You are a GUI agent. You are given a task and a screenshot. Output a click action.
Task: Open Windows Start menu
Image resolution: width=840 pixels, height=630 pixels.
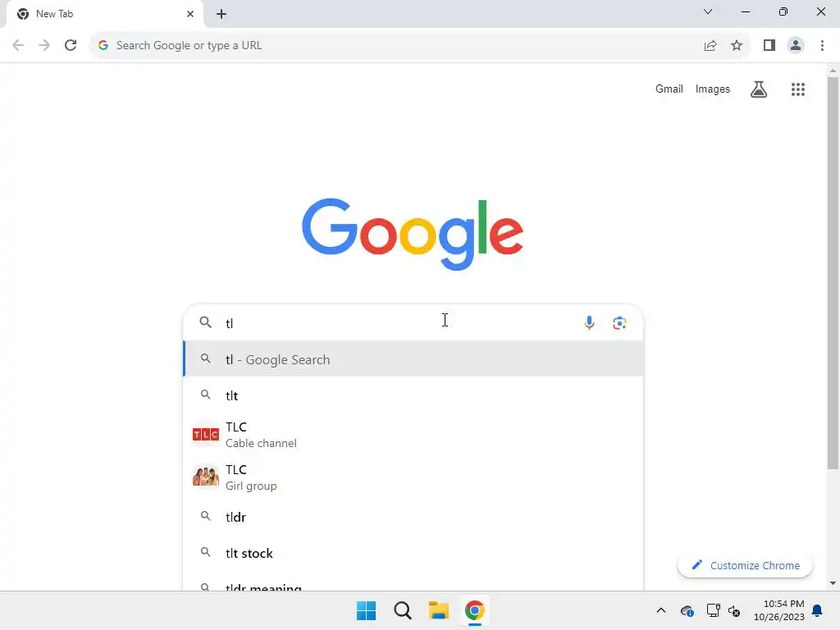(367, 610)
